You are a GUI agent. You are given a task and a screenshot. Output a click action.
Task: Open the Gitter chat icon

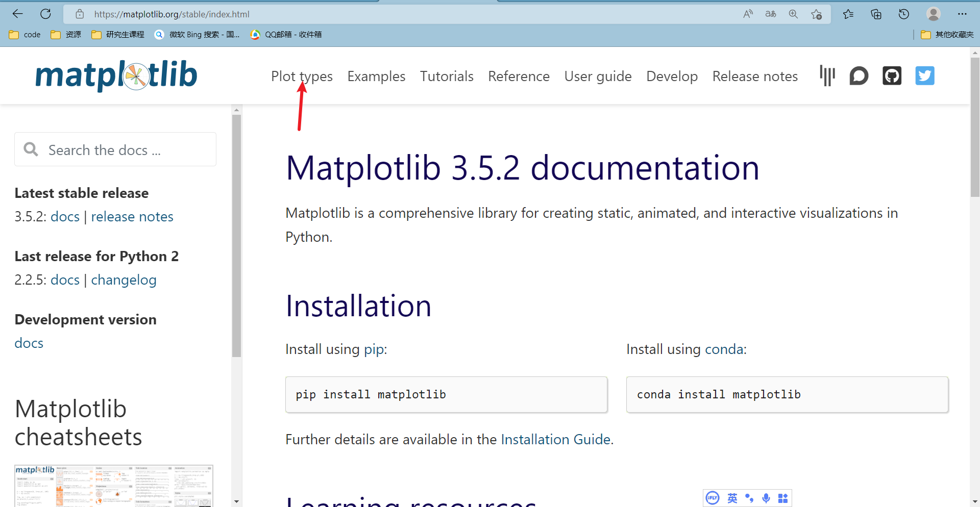(x=827, y=76)
